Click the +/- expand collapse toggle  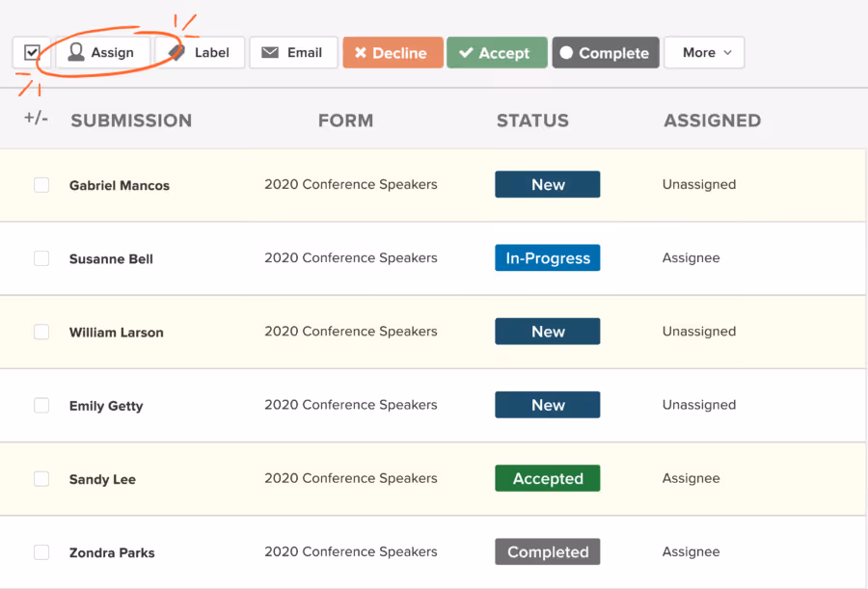(36, 118)
